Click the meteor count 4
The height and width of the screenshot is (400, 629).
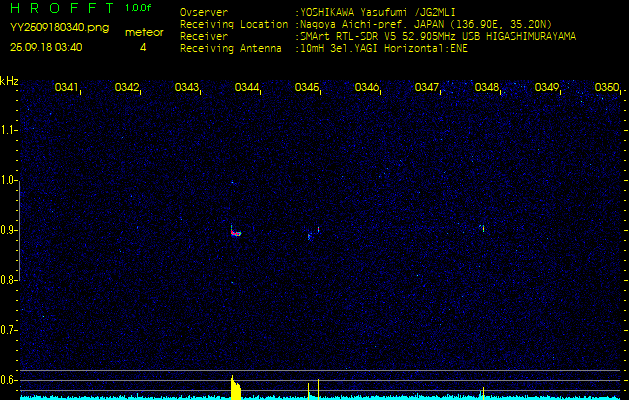click(143, 47)
